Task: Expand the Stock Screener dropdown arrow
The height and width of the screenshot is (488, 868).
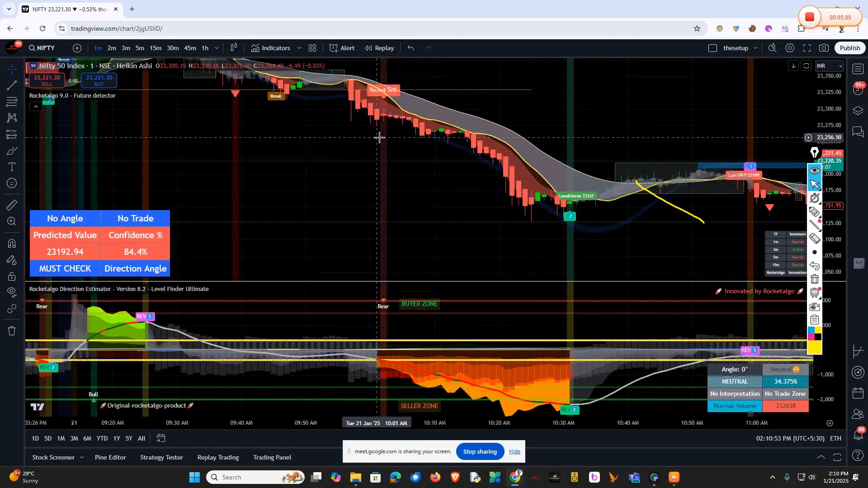Action: point(82,457)
